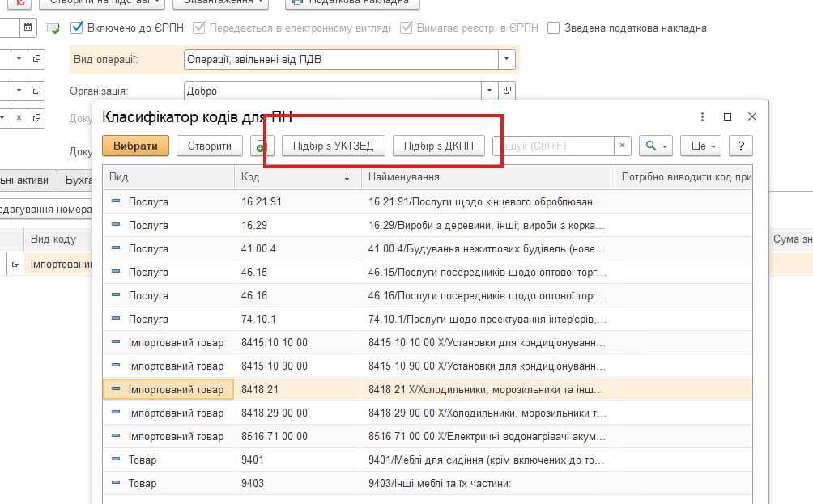
Task: Open Підбір з ДКПП selection
Action: tap(439, 146)
